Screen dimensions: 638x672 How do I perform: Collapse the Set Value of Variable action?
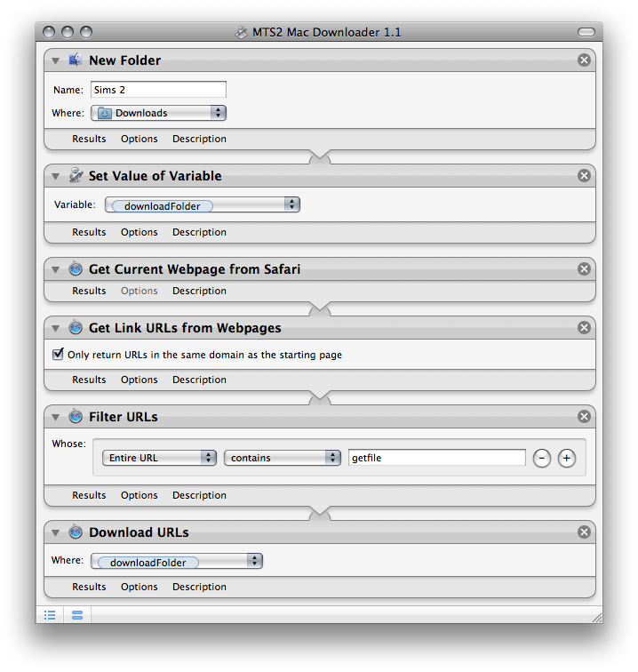(x=55, y=176)
